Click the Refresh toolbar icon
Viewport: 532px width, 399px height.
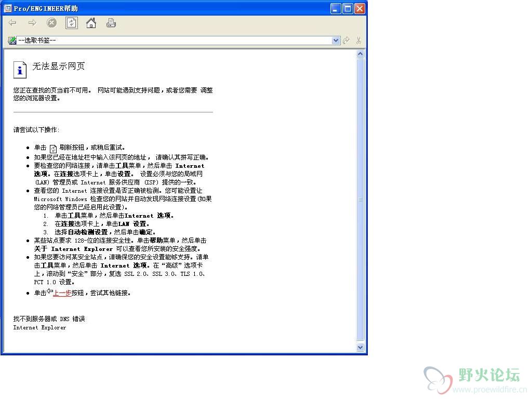point(72,23)
